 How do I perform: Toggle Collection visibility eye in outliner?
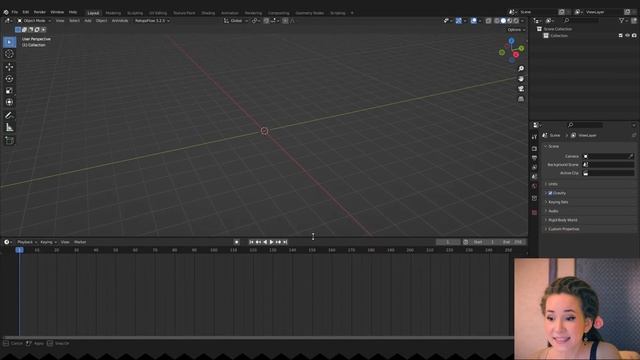click(627, 36)
